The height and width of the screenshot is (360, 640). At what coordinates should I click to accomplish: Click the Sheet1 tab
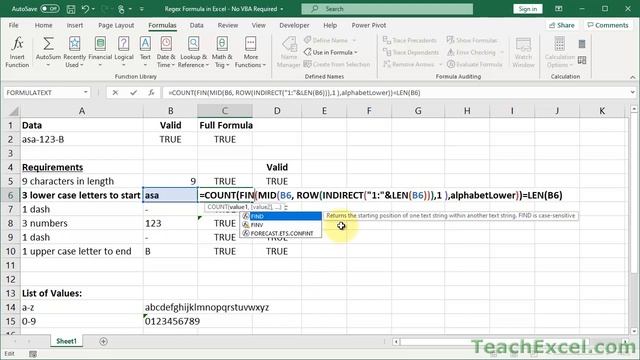pos(66,341)
